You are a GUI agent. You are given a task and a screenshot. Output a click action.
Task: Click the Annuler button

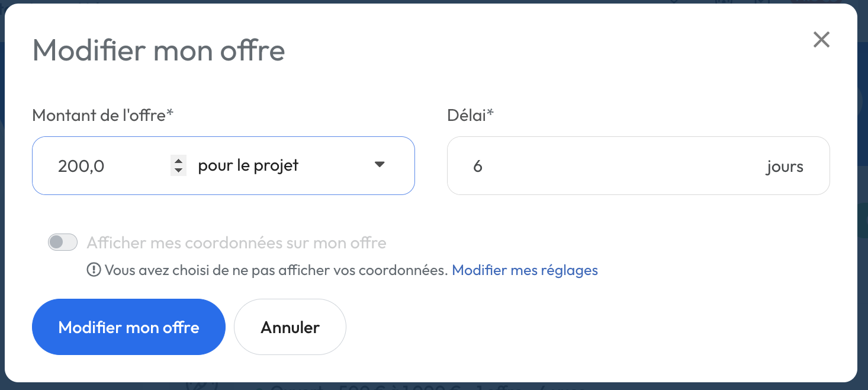pyautogui.click(x=290, y=327)
